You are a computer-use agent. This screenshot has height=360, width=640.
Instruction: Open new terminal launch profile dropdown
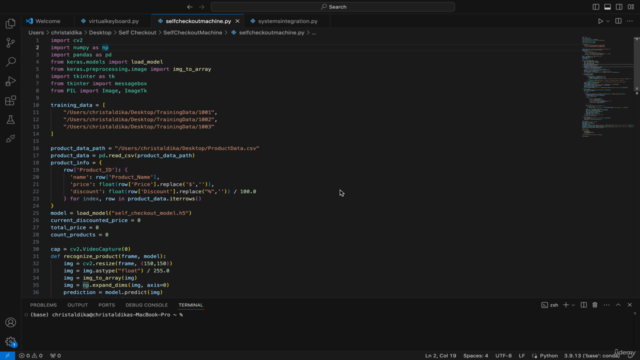coord(573,305)
